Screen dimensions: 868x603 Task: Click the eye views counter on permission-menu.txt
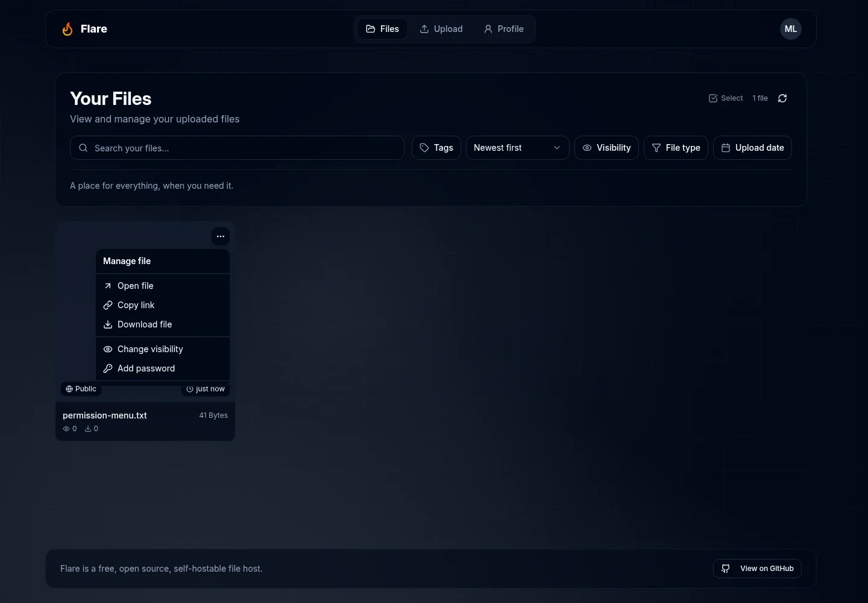[70, 429]
